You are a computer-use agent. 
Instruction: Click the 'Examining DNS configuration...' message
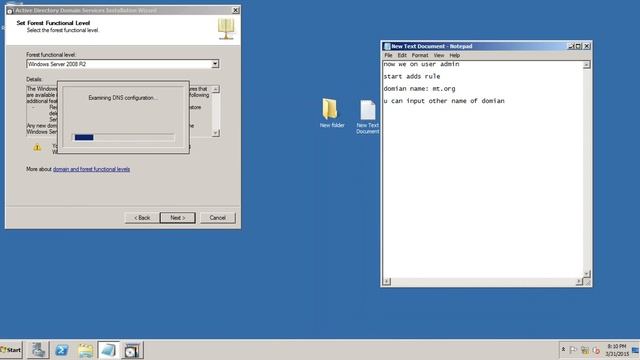[x=123, y=98]
